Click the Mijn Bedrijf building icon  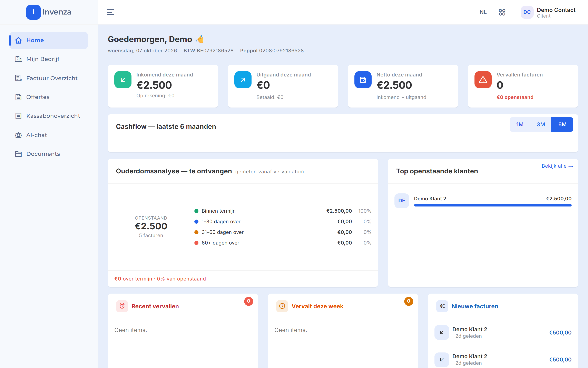(x=18, y=59)
